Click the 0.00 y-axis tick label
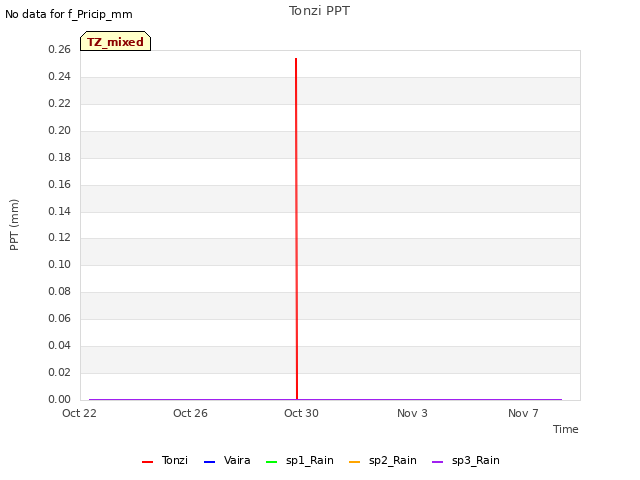The height and width of the screenshot is (480, 640). point(59,399)
